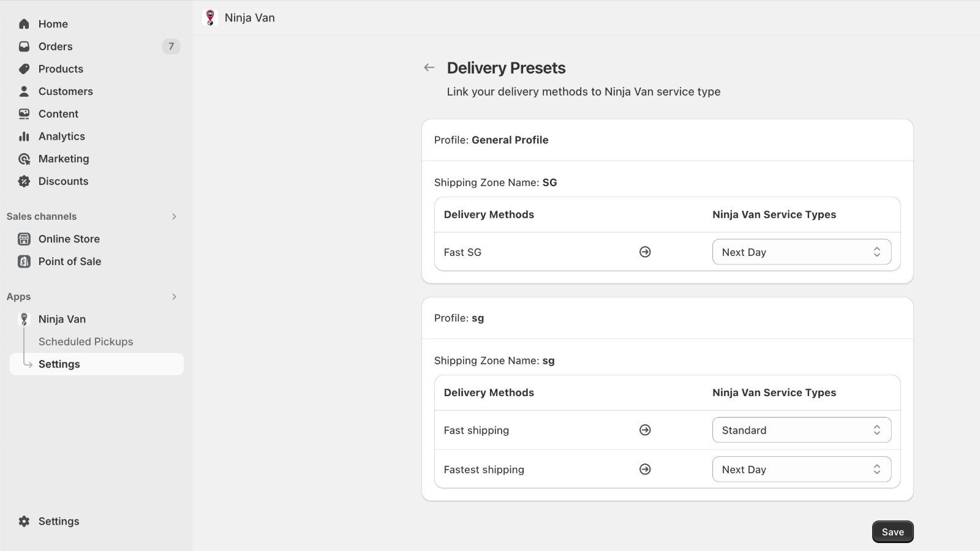
Task: Open the Next Day dropdown for Fastest shipping
Action: click(802, 469)
